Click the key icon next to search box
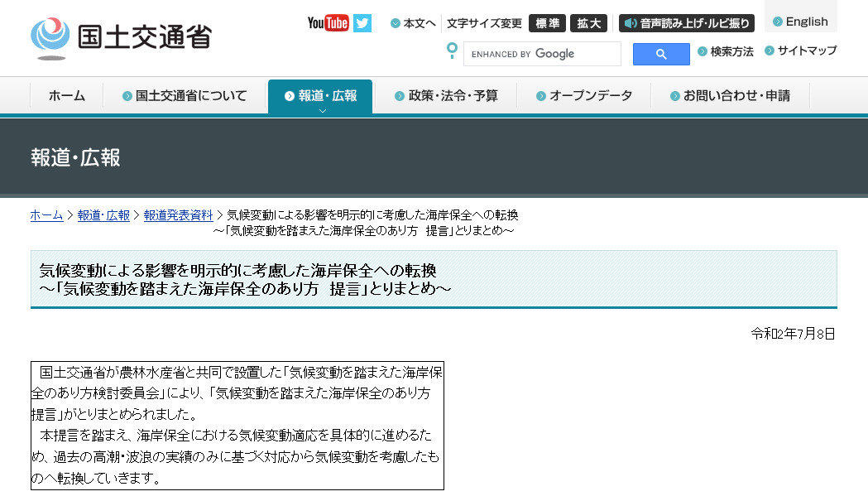The width and height of the screenshot is (868, 501). point(452,51)
